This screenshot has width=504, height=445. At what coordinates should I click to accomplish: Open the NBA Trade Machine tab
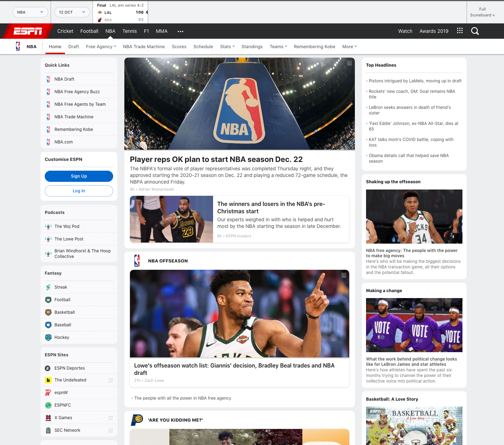pyautogui.click(x=144, y=47)
